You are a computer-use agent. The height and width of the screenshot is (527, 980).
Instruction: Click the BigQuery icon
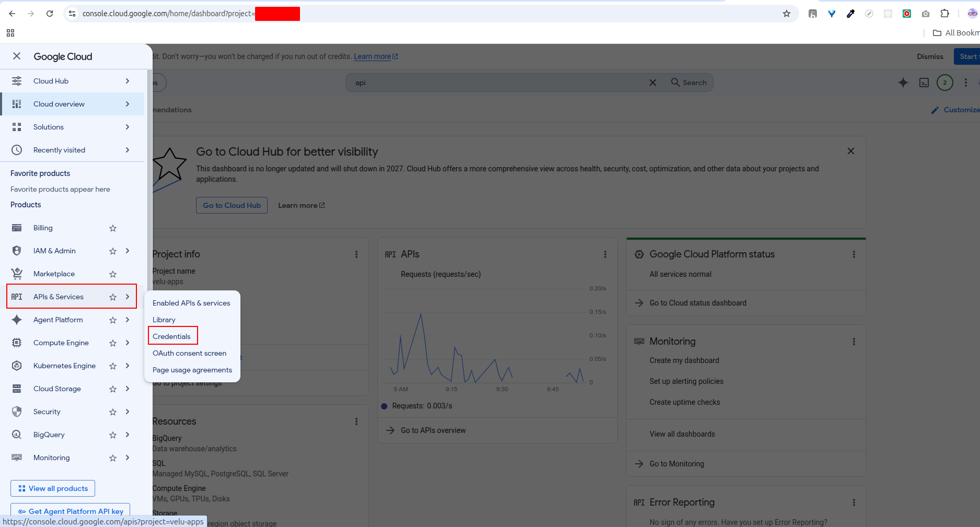[x=17, y=435]
